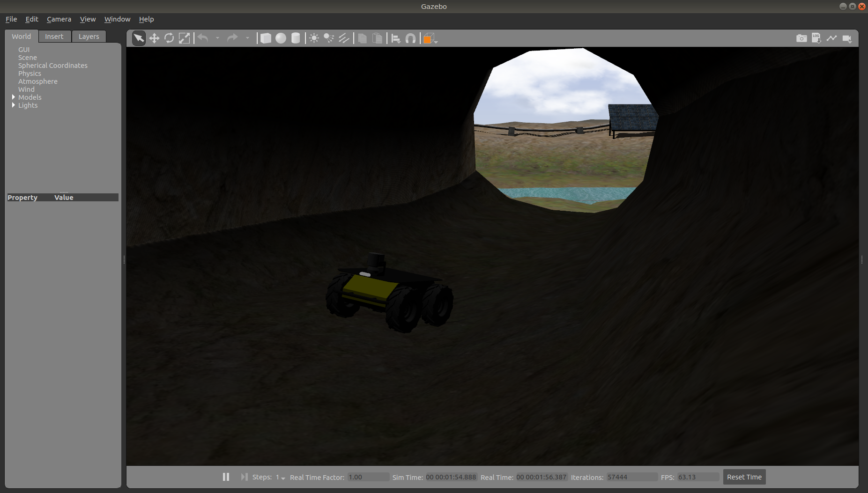
Task: Toggle the snap magnet tool
Action: tap(410, 38)
